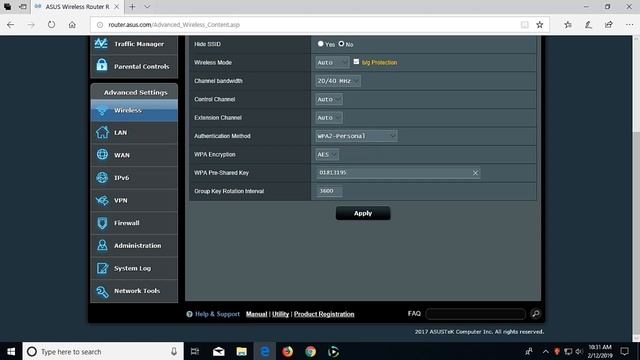The width and height of the screenshot is (640, 360).
Task: Click the Group Key Rotation Interval field
Action: 329,191
